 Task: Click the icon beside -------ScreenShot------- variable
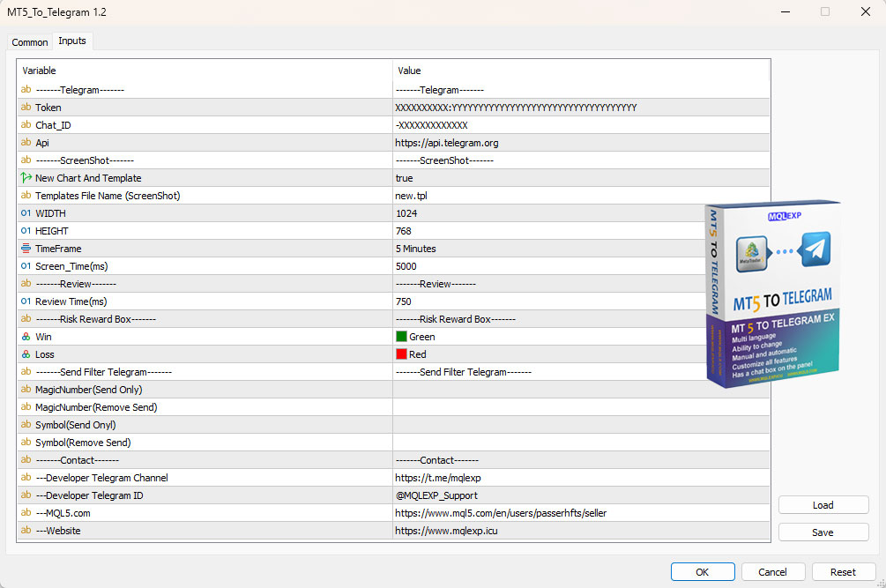[26, 160]
